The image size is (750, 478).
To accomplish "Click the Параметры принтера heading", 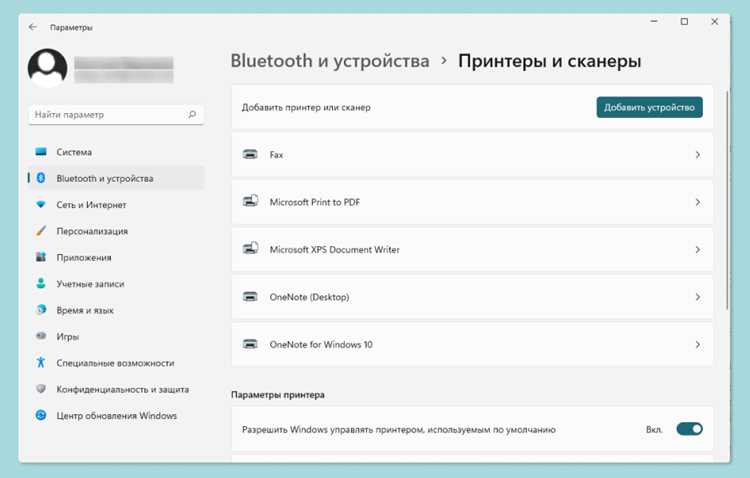I will click(x=278, y=395).
